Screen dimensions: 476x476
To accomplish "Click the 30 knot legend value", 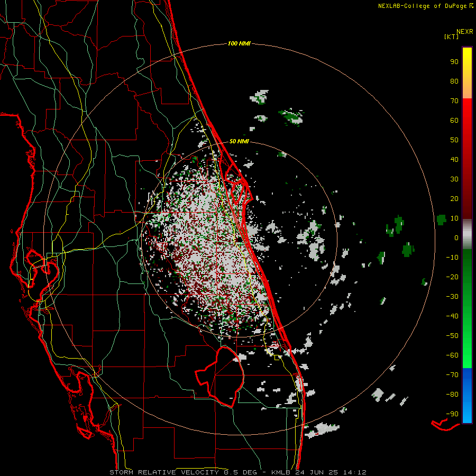I will click(x=454, y=179).
